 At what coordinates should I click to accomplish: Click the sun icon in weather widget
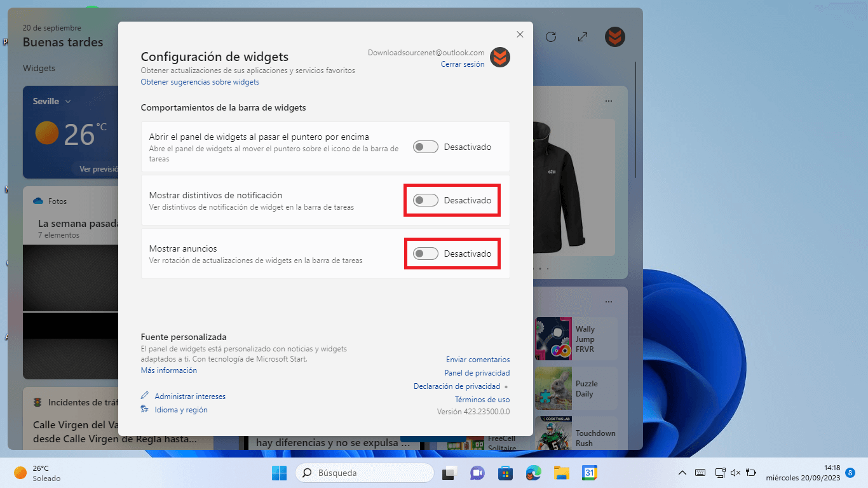coord(47,133)
